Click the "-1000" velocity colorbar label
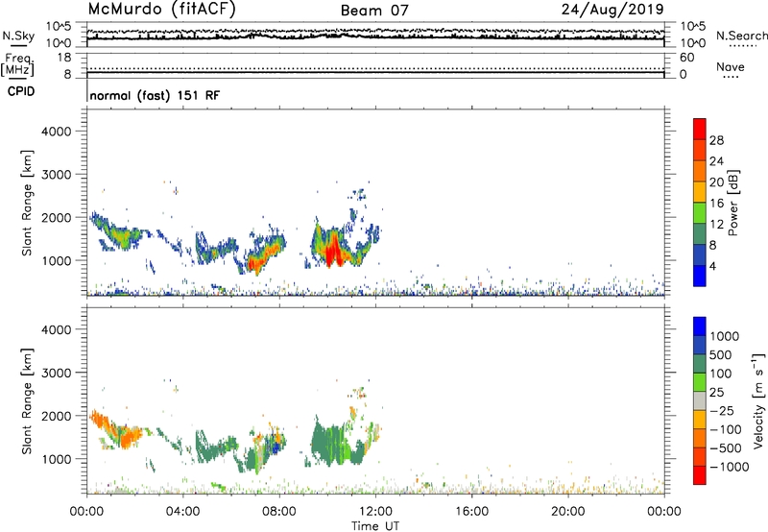Image resolution: width=768 pixels, height=532 pixels. click(x=730, y=467)
